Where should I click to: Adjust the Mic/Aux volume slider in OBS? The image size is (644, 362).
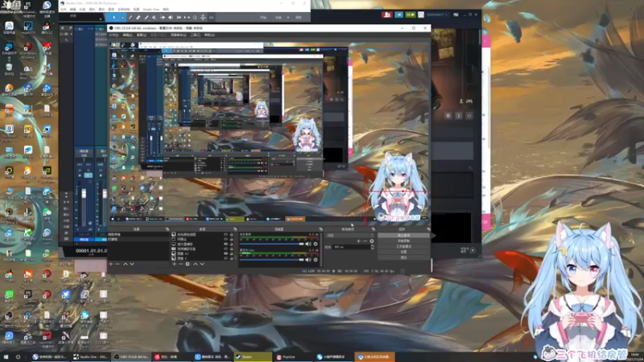pos(272,260)
